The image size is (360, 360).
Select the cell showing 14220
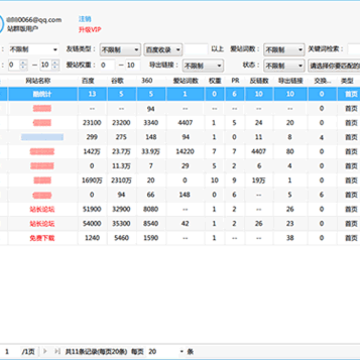coord(185,151)
